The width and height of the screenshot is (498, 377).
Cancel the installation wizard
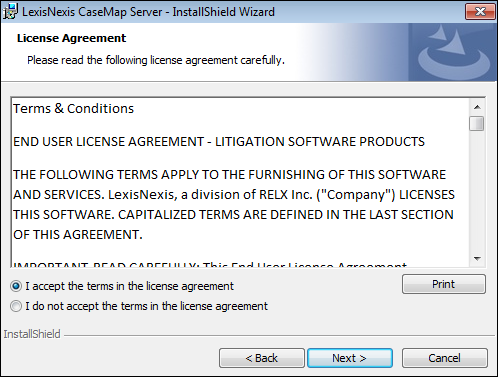pos(445,358)
